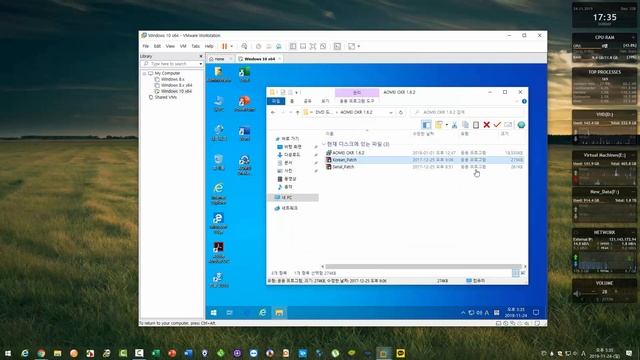
Task: Switch to the Home tab in VMware
Action: (219, 59)
